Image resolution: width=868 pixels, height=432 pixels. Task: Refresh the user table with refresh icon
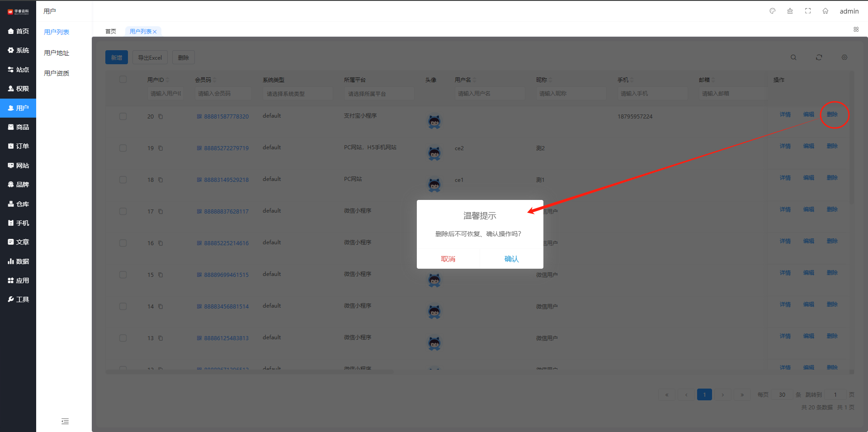819,57
